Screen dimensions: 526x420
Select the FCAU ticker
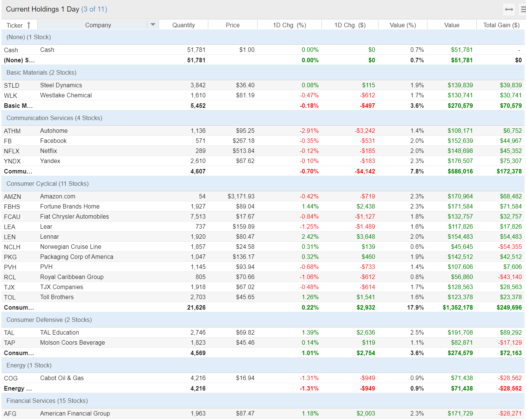12,217
